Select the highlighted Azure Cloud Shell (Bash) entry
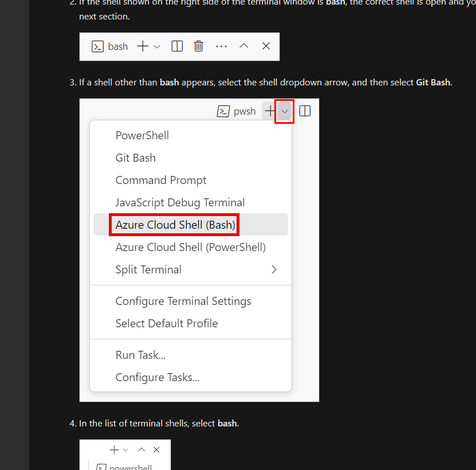The width and height of the screenshot is (476, 470). click(174, 225)
